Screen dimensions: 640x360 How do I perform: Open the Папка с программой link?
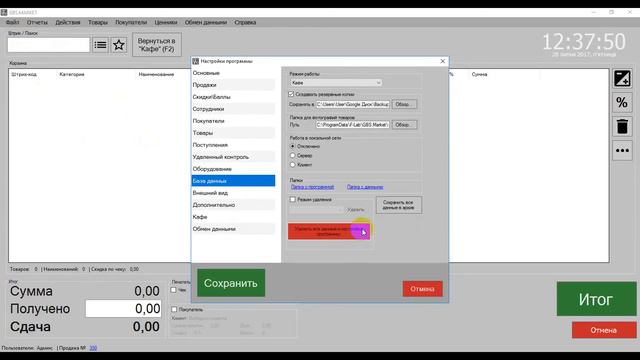click(x=312, y=187)
